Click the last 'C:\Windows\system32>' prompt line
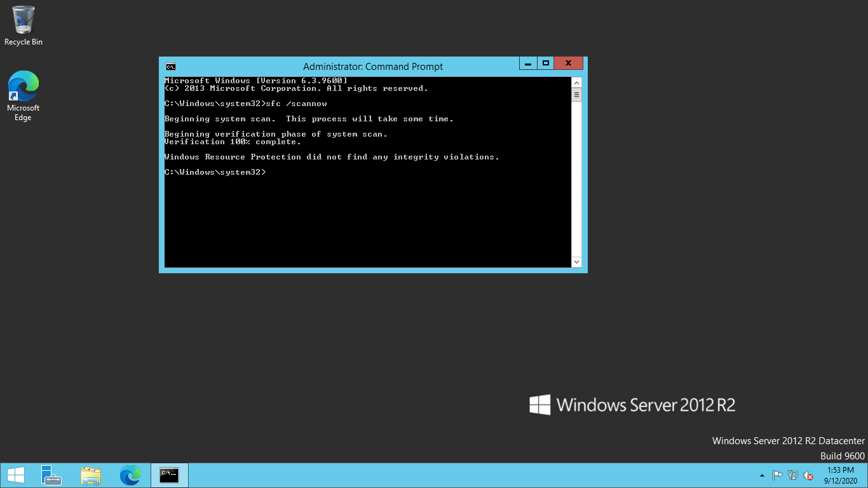The height and width of the screenshot is (488, 868). [x=215, y=172]
